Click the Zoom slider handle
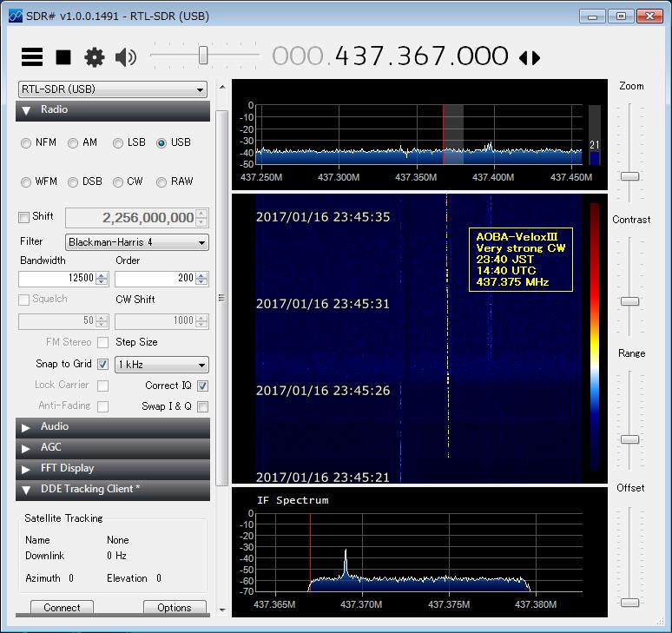 [630, 176]
